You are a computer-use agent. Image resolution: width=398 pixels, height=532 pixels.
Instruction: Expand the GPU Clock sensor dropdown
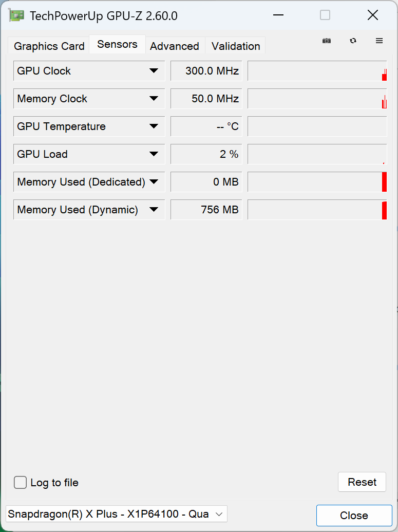[154, 71]
